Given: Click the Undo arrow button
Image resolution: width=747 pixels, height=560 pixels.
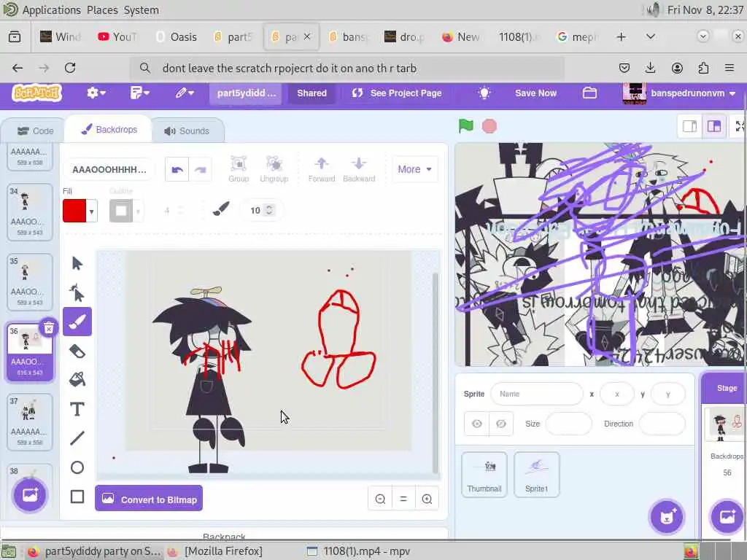Looking at the screenshot, I should click(x=177, y=169).
